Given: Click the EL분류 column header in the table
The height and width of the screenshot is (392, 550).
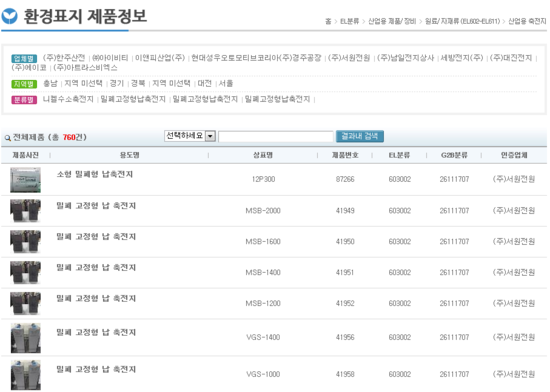Looking at the screenshot, I should pos(399,155).
